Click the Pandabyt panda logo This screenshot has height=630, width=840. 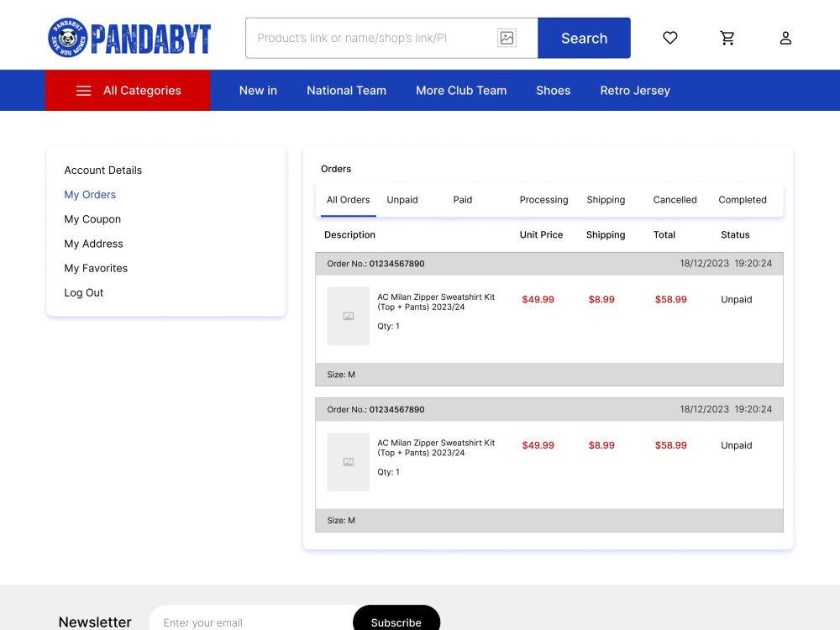(129, 38)
